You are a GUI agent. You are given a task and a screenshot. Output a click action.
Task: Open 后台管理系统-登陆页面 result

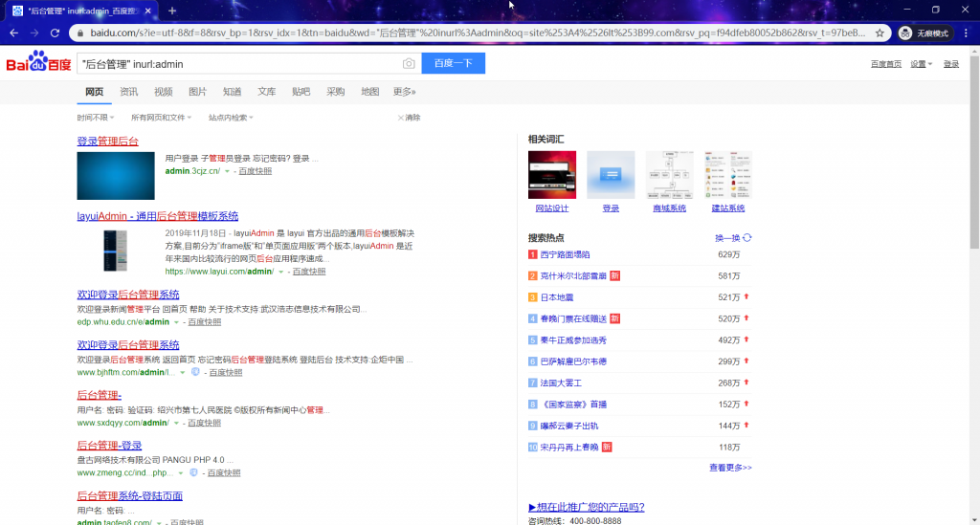tap(130, 495)
